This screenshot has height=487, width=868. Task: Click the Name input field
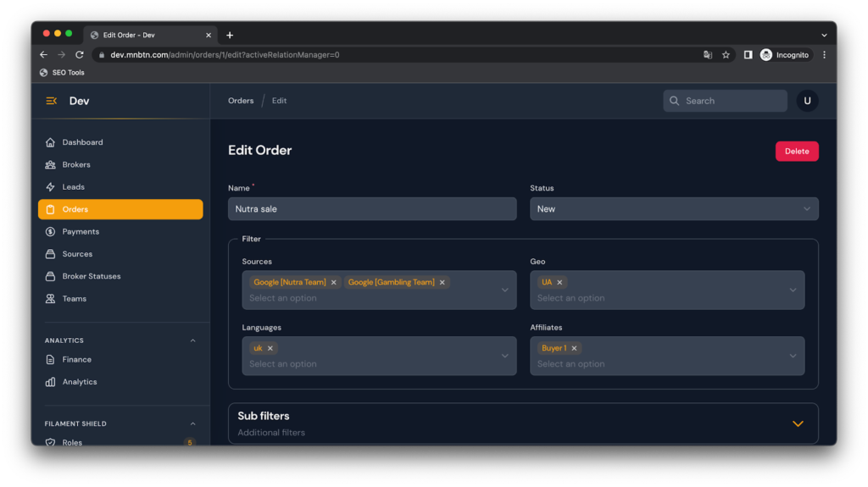coord(372,209)
